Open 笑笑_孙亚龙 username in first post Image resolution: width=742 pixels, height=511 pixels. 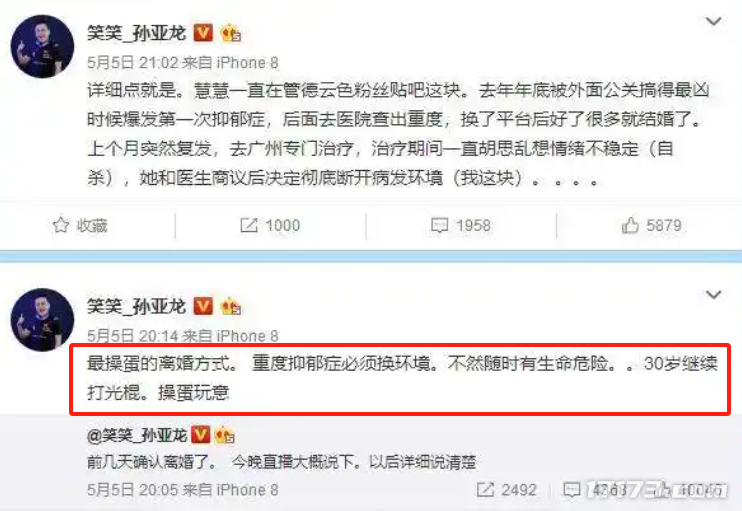tap(137, 33)
